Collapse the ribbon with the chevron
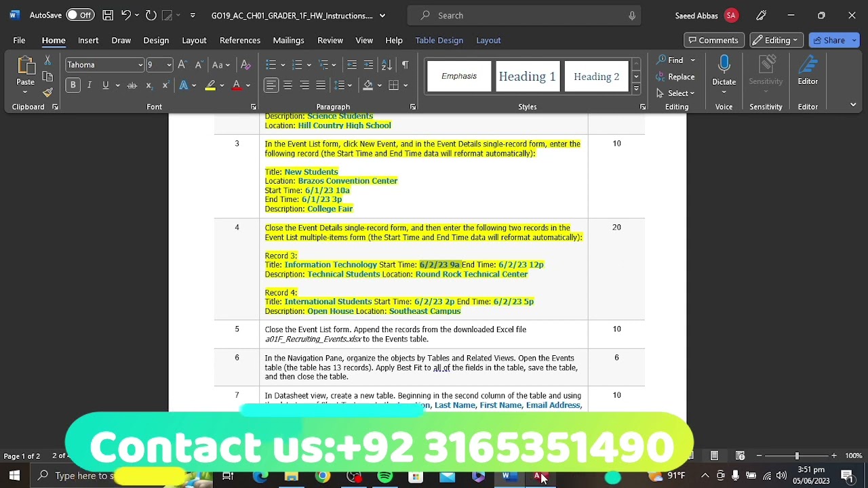The height and width of the screenshot is (488, 868). pyautogui.click(x=853, y=104)
